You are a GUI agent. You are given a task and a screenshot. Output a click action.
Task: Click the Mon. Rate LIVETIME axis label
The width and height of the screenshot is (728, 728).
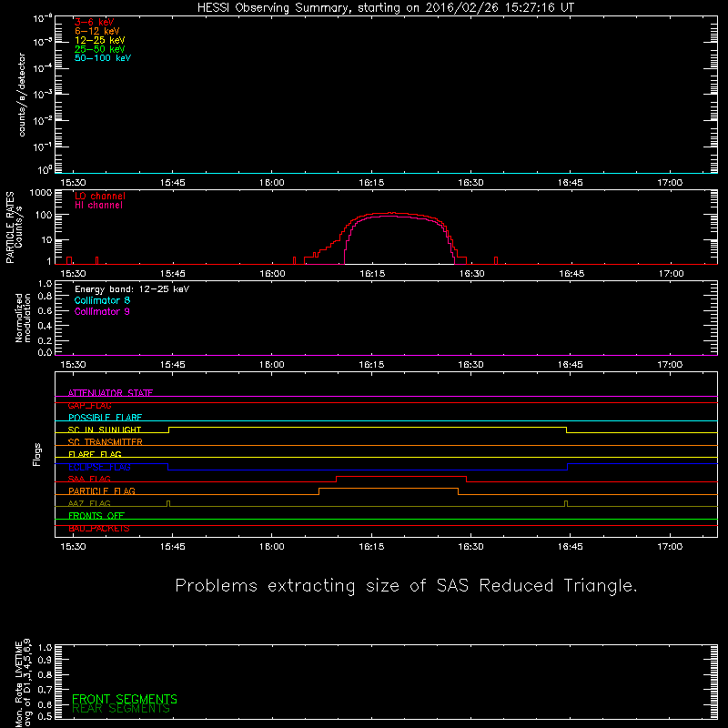(x=24, y=683)
